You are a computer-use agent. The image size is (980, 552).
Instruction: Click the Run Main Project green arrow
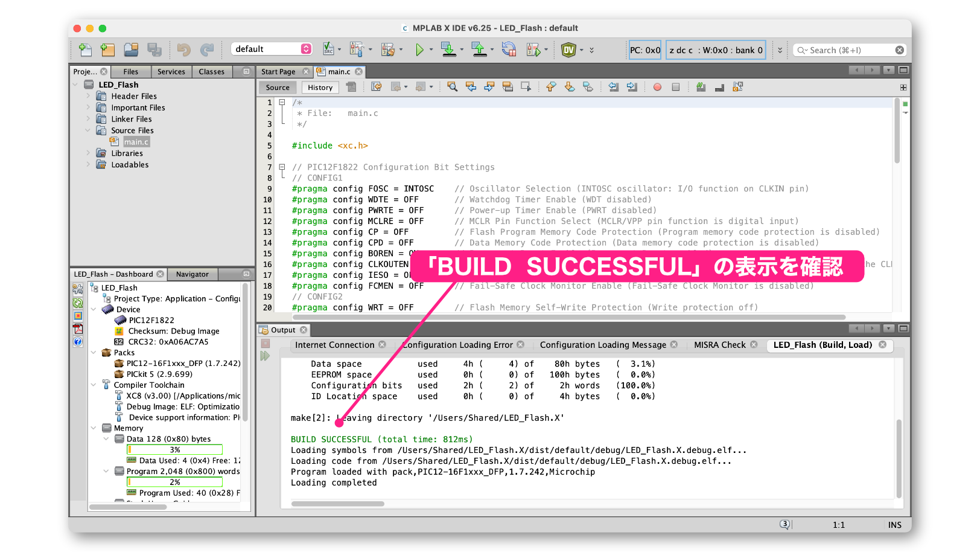pos(419,50)
